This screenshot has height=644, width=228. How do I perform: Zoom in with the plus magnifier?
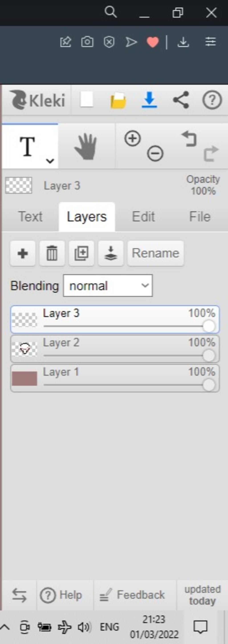(132, 138)
